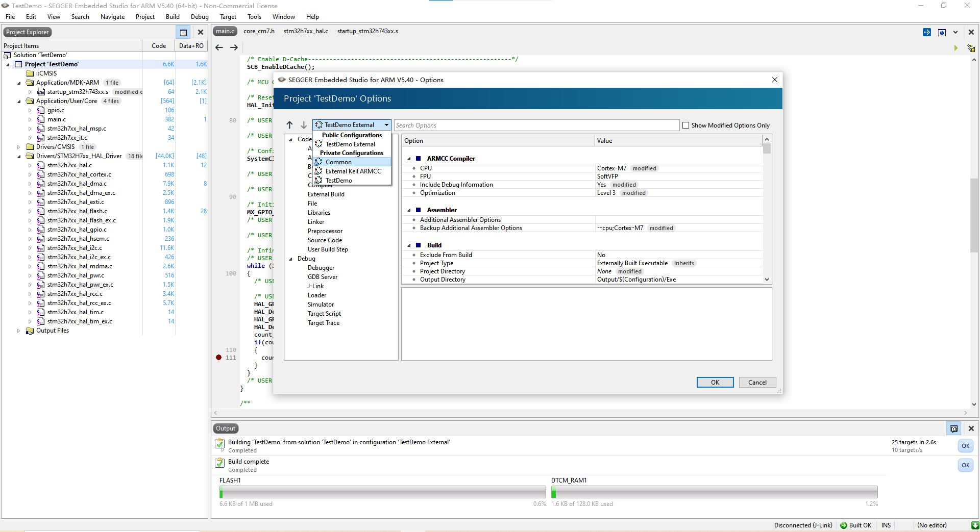The height and width of the screenshot is (532, 980).
Task: Click the Search Options input field
Action: coord(536,125)
